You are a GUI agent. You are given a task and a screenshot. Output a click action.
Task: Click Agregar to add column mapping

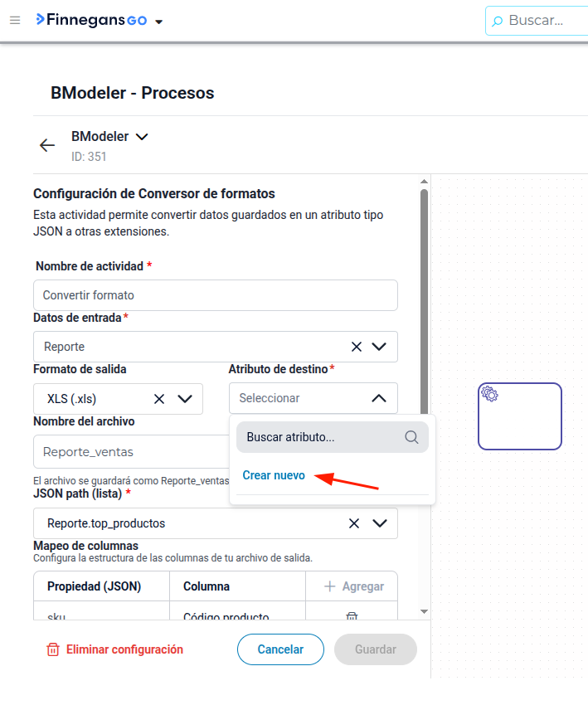354,586
